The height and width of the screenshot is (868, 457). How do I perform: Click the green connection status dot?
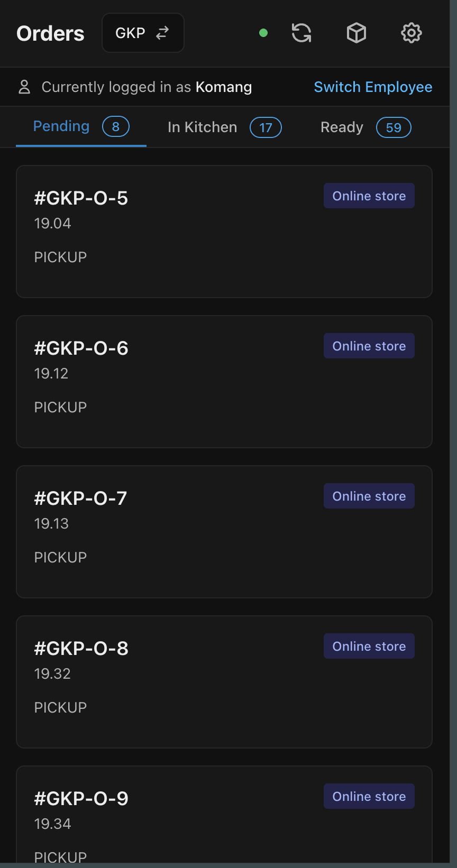coord(263,32)
